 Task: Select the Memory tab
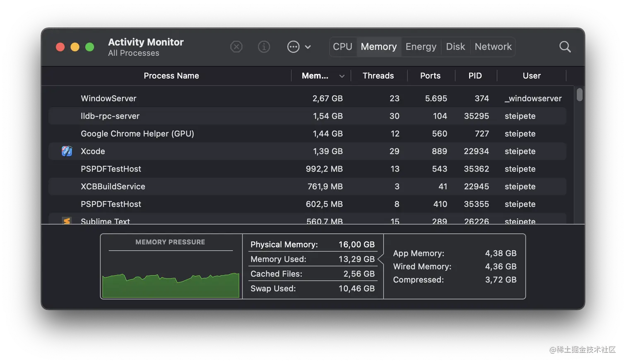coord(379,47)
